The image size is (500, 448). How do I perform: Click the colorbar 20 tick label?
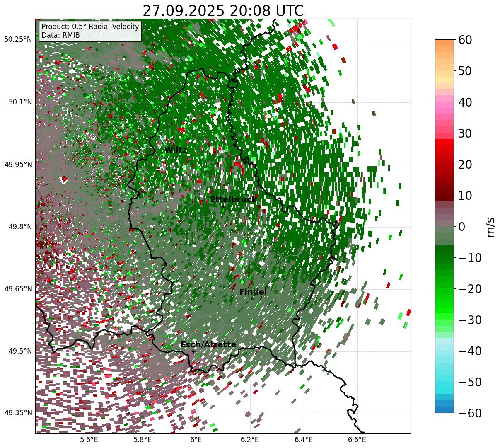pos(466,165)
